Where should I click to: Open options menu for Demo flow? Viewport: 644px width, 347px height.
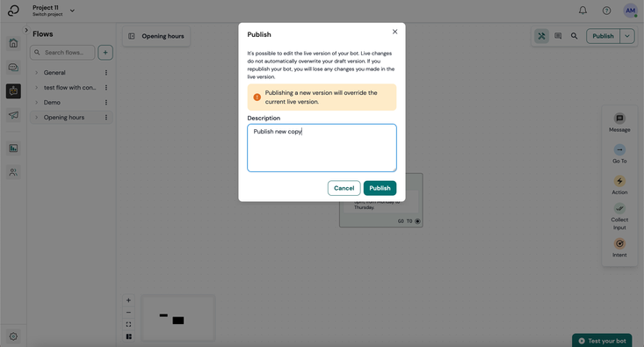point(106,102)
